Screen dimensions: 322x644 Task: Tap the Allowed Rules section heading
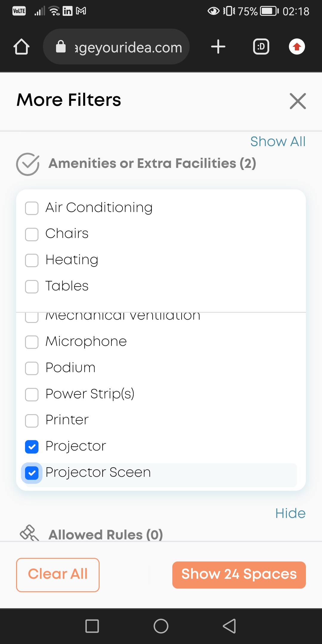[106, 534]
